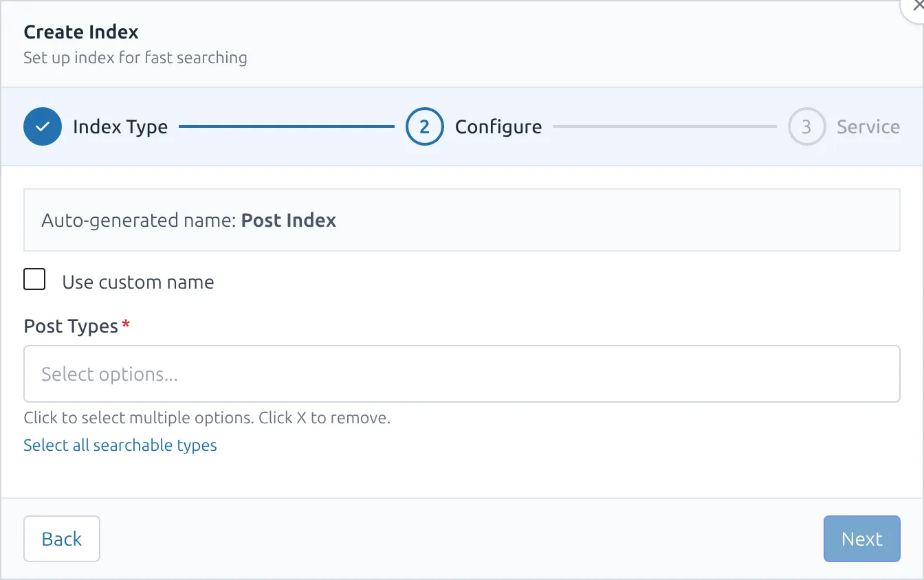The height and width of the screenshot is (580, 924).
Task: Click the step 3 Service circle
Action: pos(806,127)
